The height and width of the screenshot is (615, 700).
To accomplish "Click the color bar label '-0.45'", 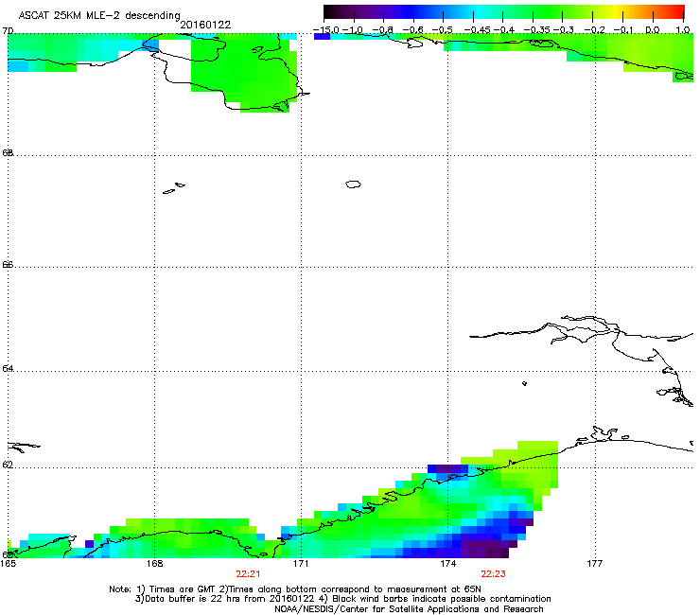I will [x=477, y=29].
